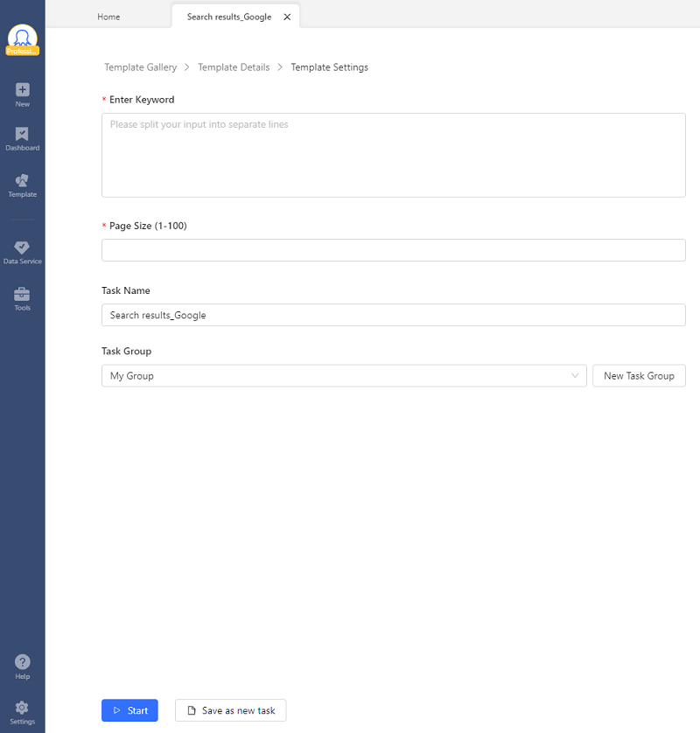The height and width of the screenshot is (733, 700).
Task: Expand the Task Group dropdown
Action: point(344,376)
